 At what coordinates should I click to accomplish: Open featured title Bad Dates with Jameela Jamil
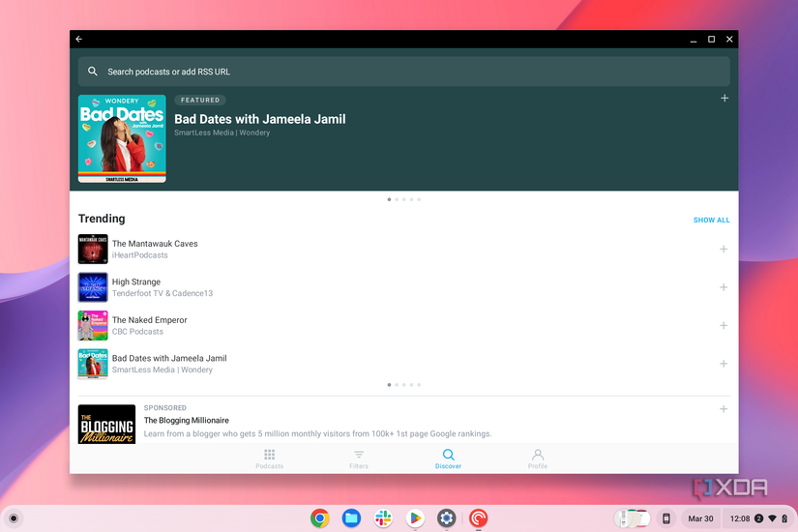(259, 119)
